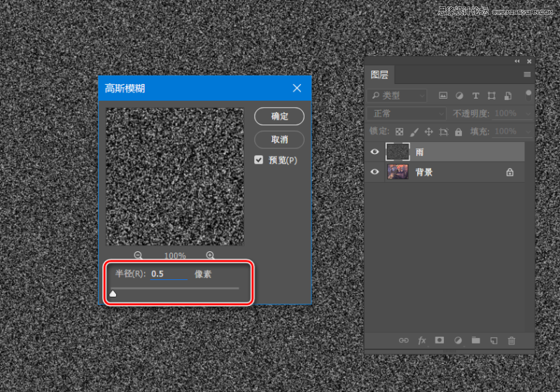The width and height of the screenshot is (560, 392).
Task: Click the 雨 layer thumbnail
Action: click(398, 152)
